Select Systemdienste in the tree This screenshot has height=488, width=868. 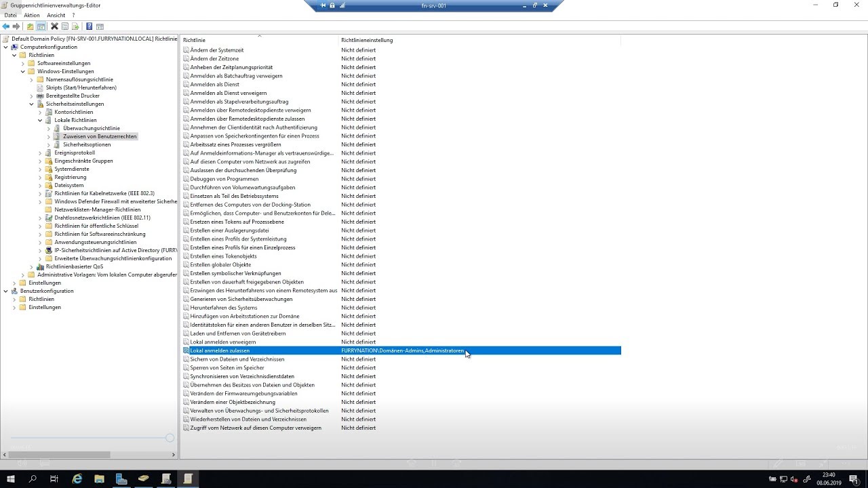click(72, 169)
